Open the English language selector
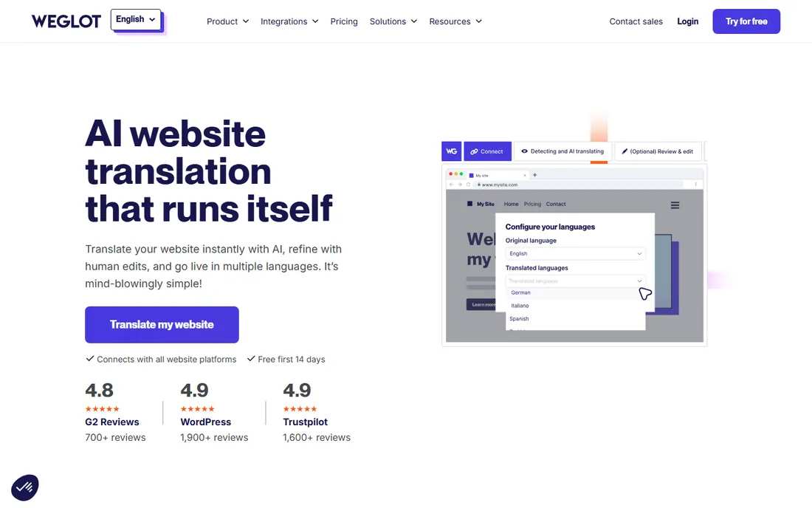The height and width of the screenshot is (508, 812). (x=136, y=20)
